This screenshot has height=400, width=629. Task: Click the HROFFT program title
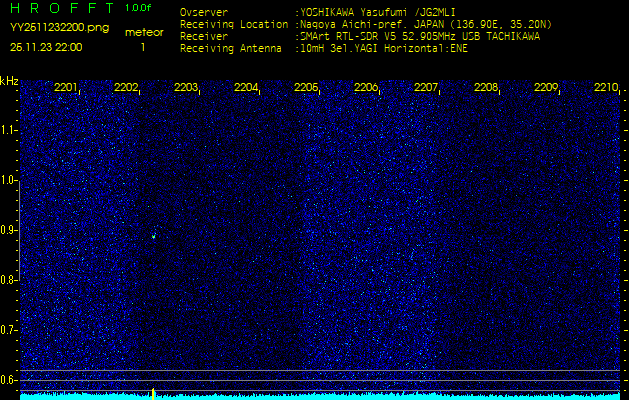62,8
